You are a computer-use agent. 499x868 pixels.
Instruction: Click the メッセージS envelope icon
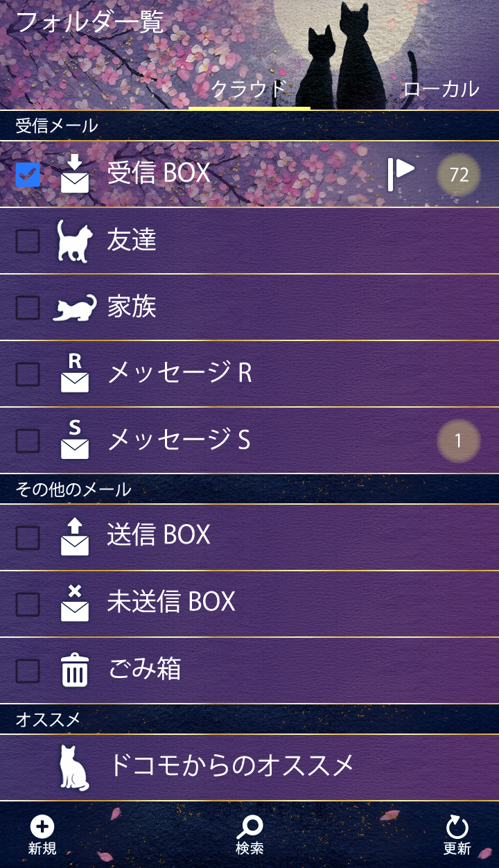point(75,440)
